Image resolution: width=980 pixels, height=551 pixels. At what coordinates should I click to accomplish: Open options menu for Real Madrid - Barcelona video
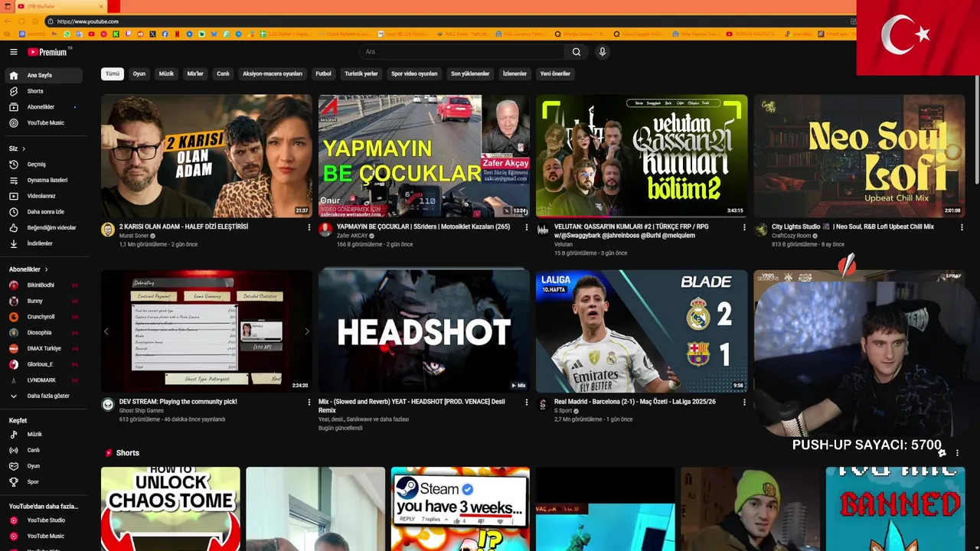744,402
